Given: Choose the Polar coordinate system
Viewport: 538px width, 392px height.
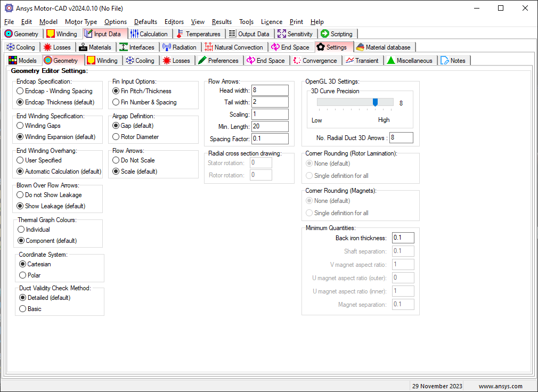Looking at the screenshot, I should pos(22,275).
